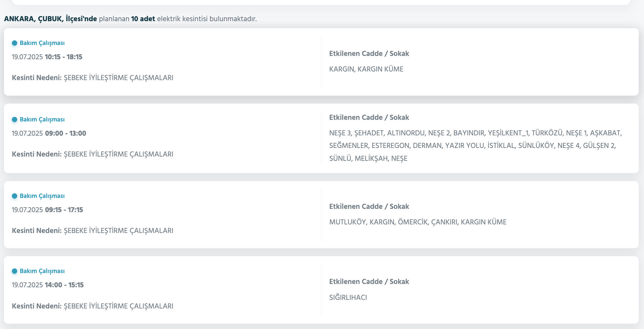Select the Bakım Çalışması label on the 09:15 outage
Image resolution: width=644 pixels, height=329 pixels.
(42, 196)
